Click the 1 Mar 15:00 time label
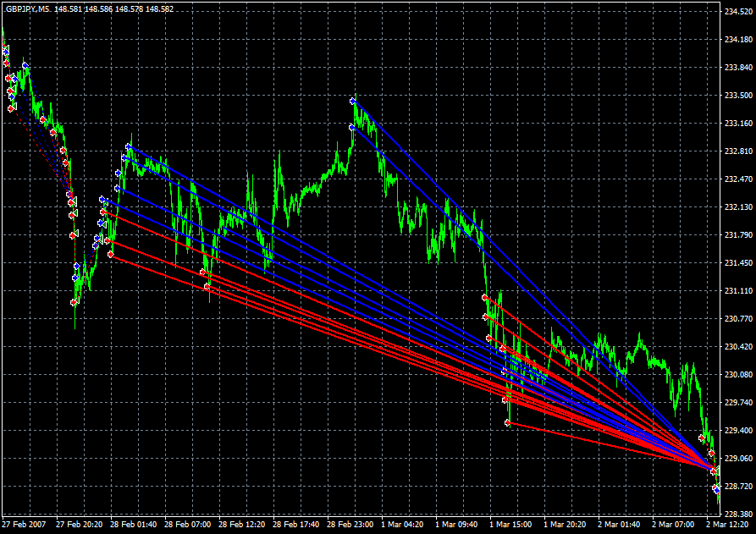Viewport: 756px width, 534px height. pyautogui.click(x=512, y=525)
